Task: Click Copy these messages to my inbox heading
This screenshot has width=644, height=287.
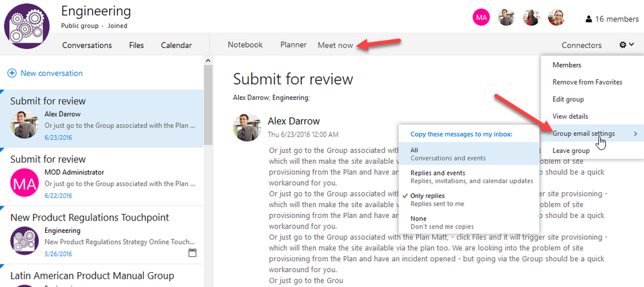Action: [461, 134]
